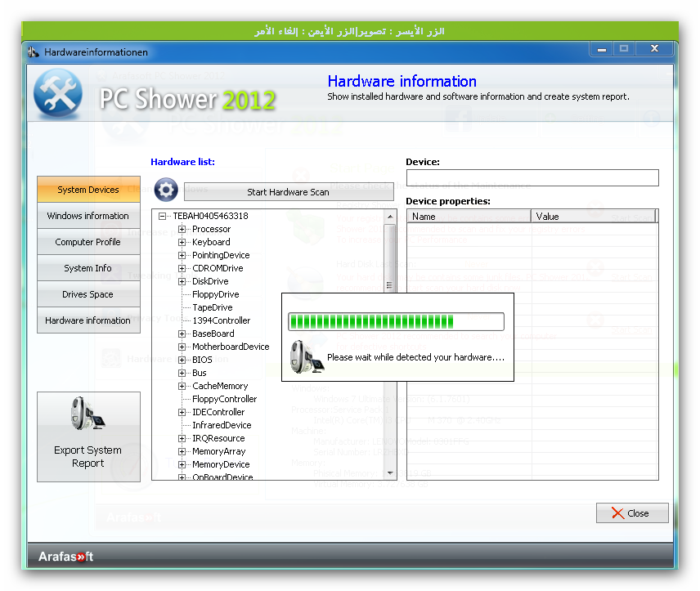Start the hardware scan
The height and width of the screenshot is (591, 700).
click(289, 192)
